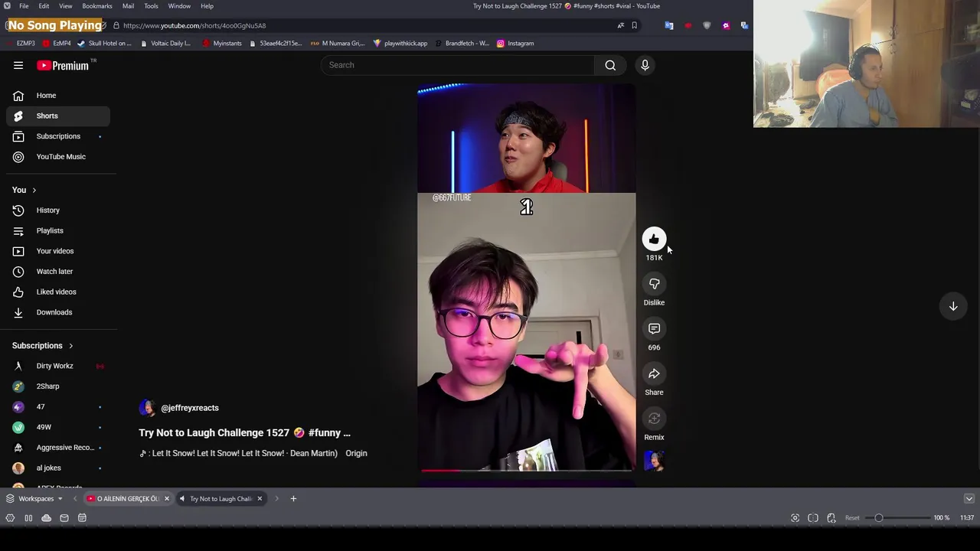980x551 pixels.
Task: Open Shorts in the sidebar
Action: pyautogui.click(x=58, y=116)
